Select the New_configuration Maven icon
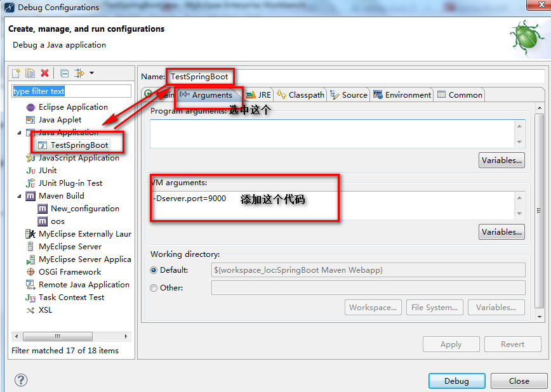The height and width of the screenshot is (392, 551). click(43, 209)
